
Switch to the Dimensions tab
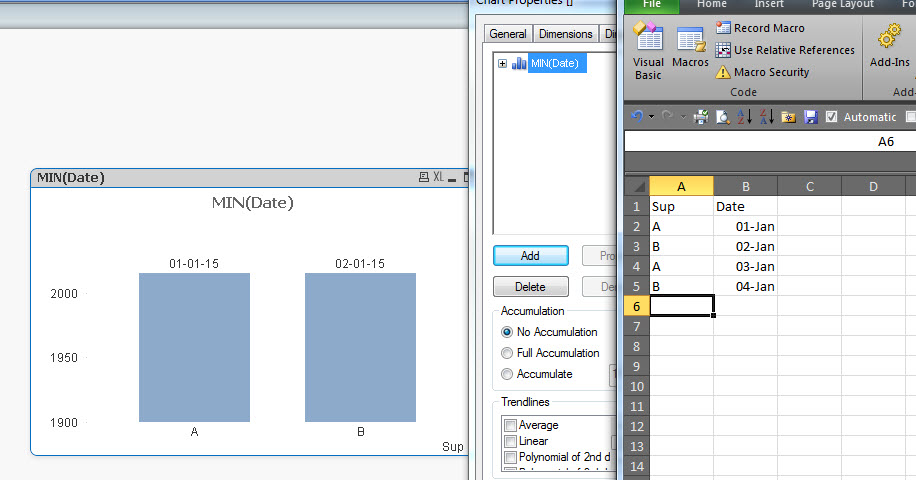pyautogui.click(x=565, y=34)
